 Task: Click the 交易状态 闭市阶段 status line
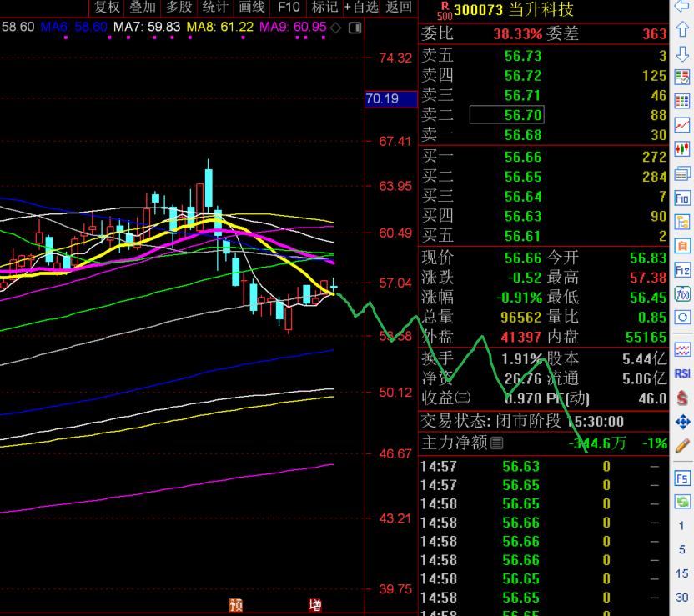(522, 422)
